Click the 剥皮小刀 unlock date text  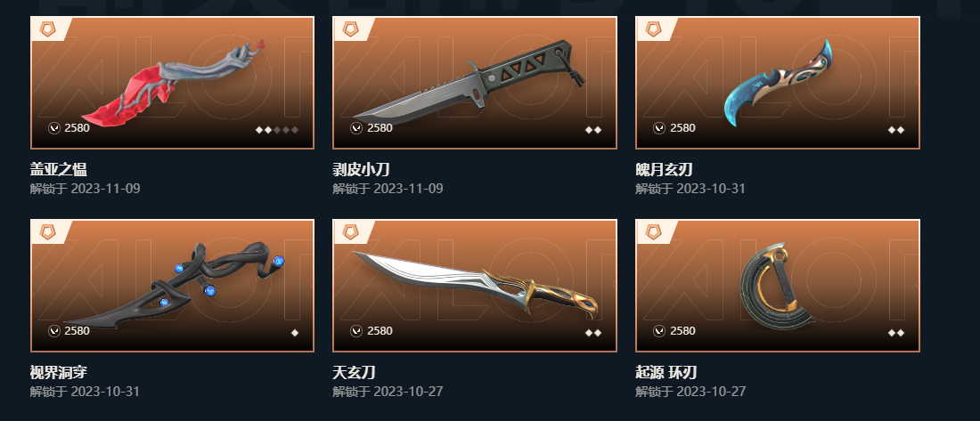tap(388, 189)
